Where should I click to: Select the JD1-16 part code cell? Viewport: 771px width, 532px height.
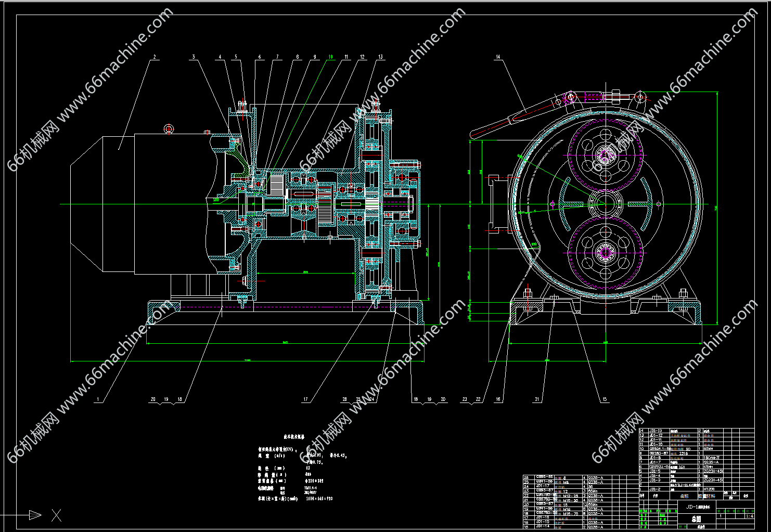click(543, 518)
